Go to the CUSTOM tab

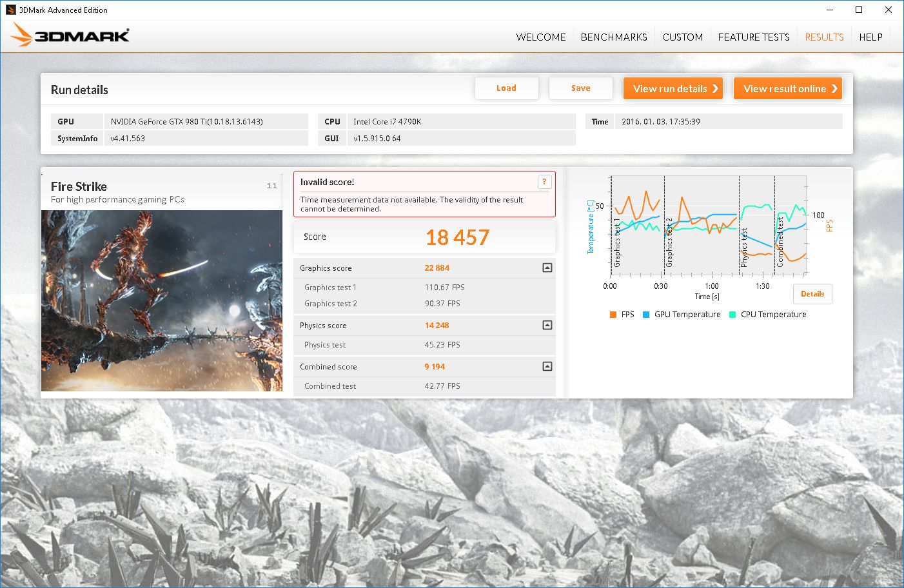[x=682, y=37]
